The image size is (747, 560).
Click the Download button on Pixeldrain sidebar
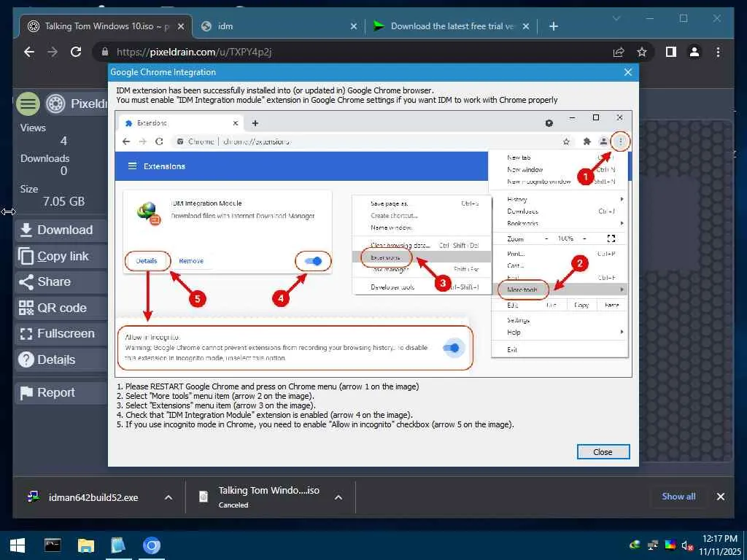coord(61,230)
